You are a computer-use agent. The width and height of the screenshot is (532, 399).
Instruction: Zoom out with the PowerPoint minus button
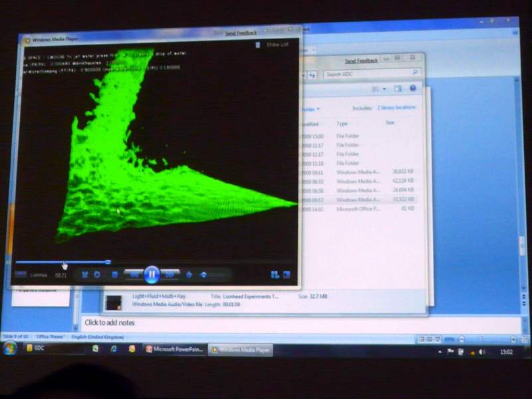click(462, 339)
